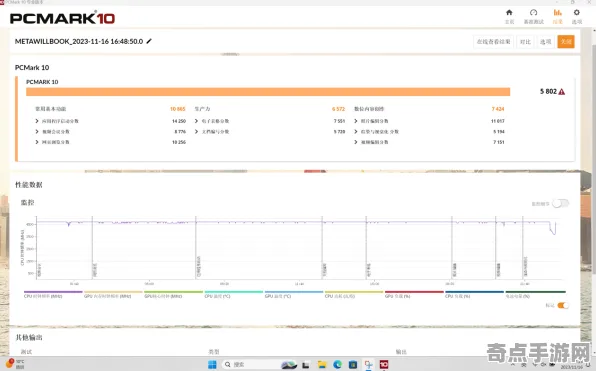Click the pencil icon to rename result
596x371 pixels.
point(149,41)
